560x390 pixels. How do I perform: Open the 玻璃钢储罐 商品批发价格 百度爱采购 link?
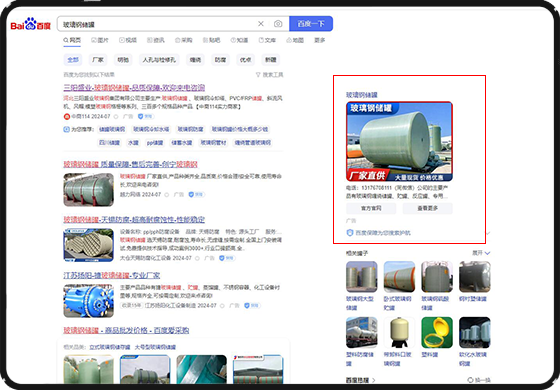pos(126,330)
